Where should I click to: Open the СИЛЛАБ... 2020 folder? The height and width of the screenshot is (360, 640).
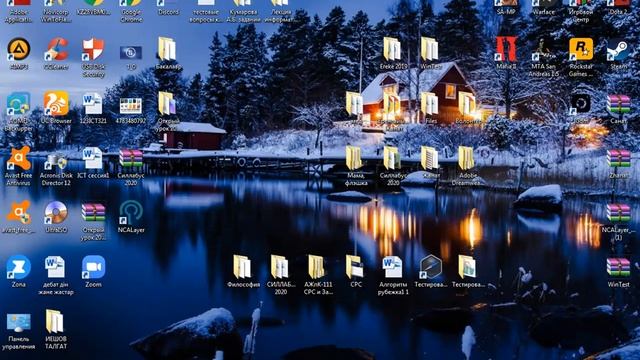point(280,267)
